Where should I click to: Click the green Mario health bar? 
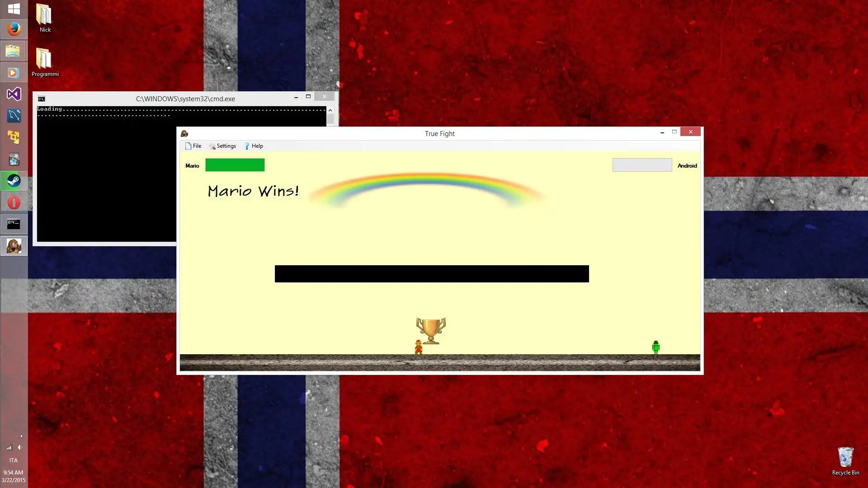coord(235,166)
